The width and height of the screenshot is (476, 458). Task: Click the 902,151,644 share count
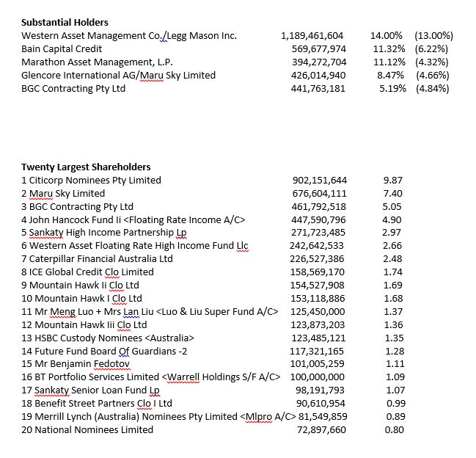tap(320, 181)
